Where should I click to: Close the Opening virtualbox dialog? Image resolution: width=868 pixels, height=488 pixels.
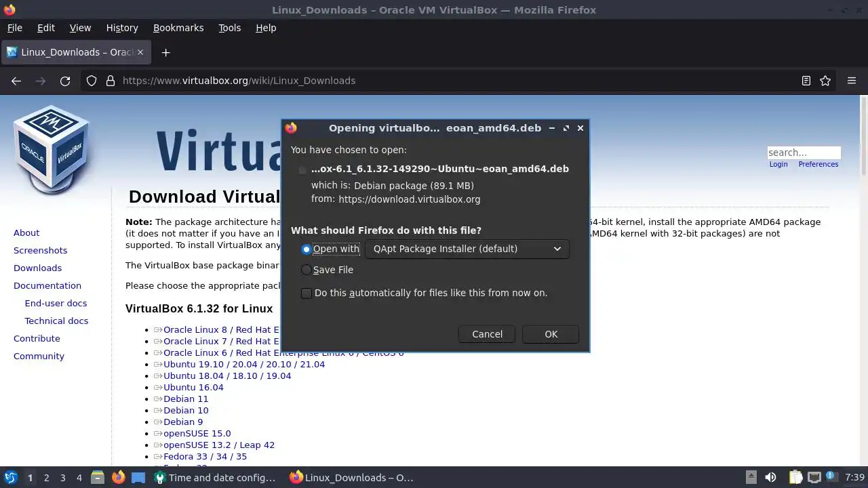pyautogui.click(x=580, y=127)
